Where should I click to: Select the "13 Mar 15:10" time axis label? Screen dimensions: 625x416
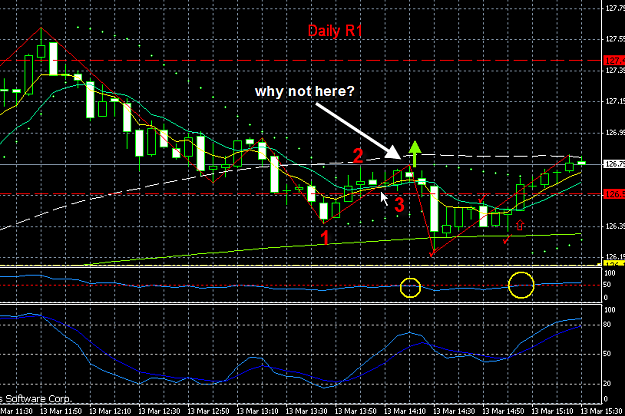pyautogui.click(x=552, y=411)
